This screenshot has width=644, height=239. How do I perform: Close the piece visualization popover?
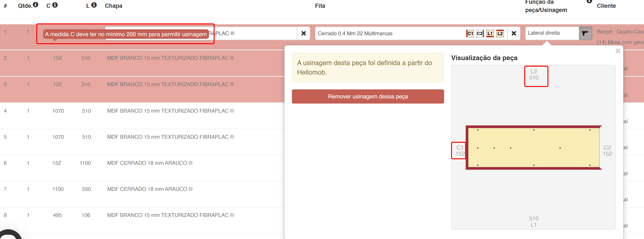618,51
